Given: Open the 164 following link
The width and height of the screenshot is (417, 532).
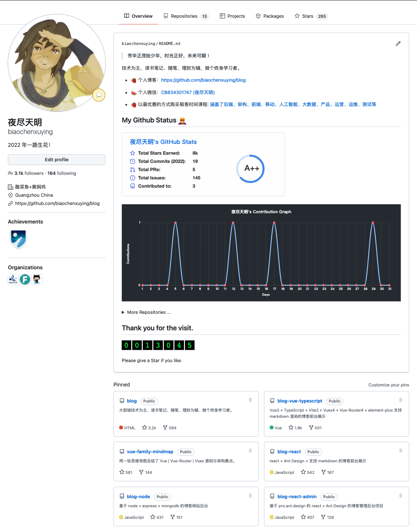Looking at the screenshot, I should click(x=62, y=173).
